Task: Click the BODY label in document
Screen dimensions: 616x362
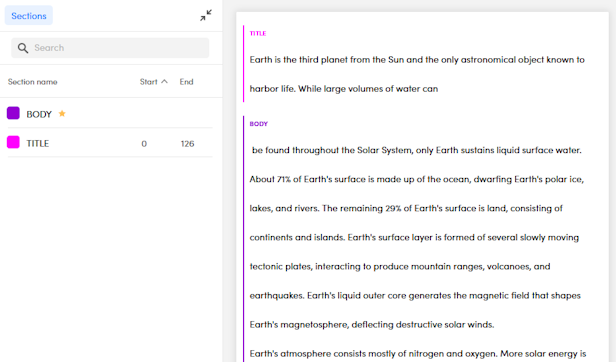Action: (258, 124)
